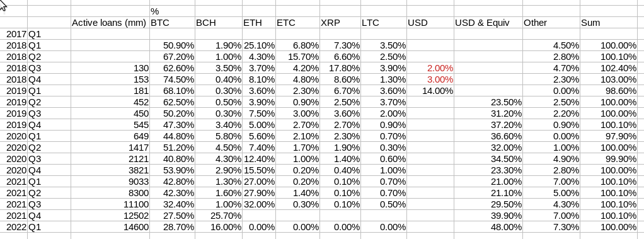Click the % label cell above BTC
Viewport: 644px width, 239px height.
click(x=172, y=11)
